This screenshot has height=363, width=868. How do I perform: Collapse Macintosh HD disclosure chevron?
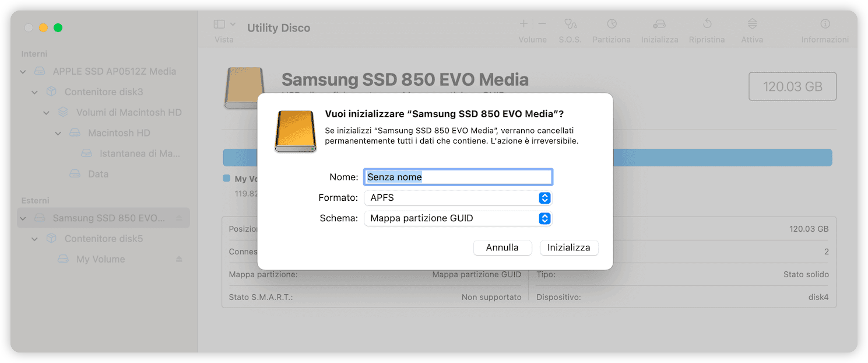pos(58,133)
